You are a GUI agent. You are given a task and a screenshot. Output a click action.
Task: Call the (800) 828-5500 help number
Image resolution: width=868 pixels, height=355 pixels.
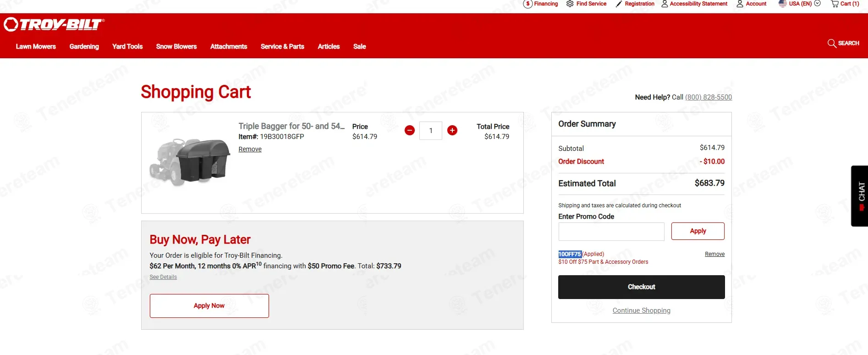709,97
